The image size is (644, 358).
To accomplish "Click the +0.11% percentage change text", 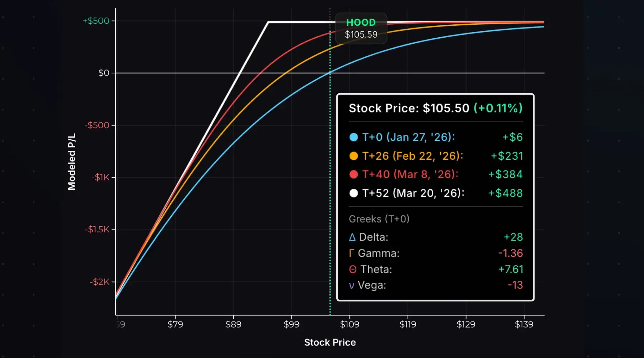I will click(498, 108).
